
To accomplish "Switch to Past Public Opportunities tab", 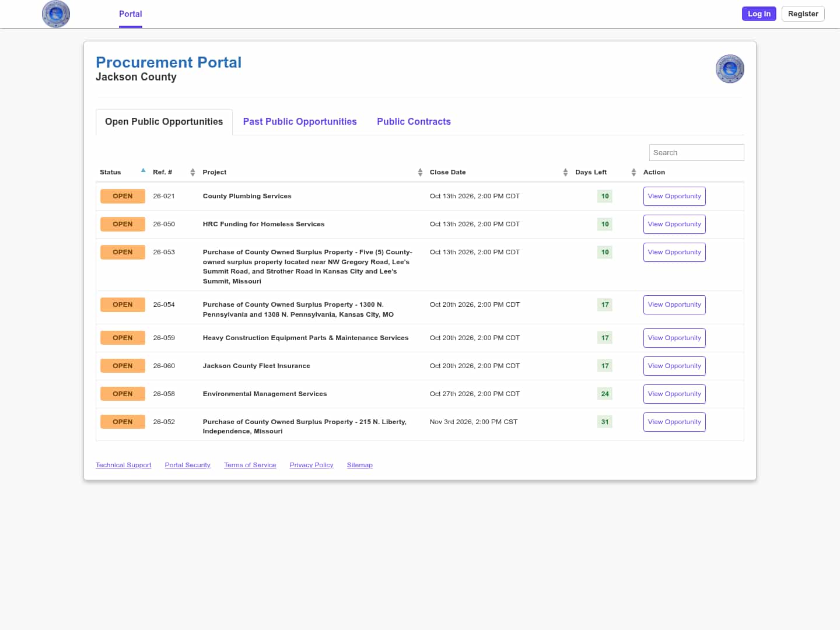I will pyautogui.click(x=300, y=122).
